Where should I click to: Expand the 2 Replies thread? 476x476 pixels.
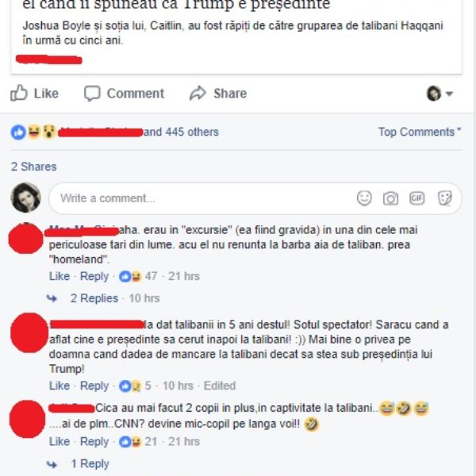tap(94, 298)
